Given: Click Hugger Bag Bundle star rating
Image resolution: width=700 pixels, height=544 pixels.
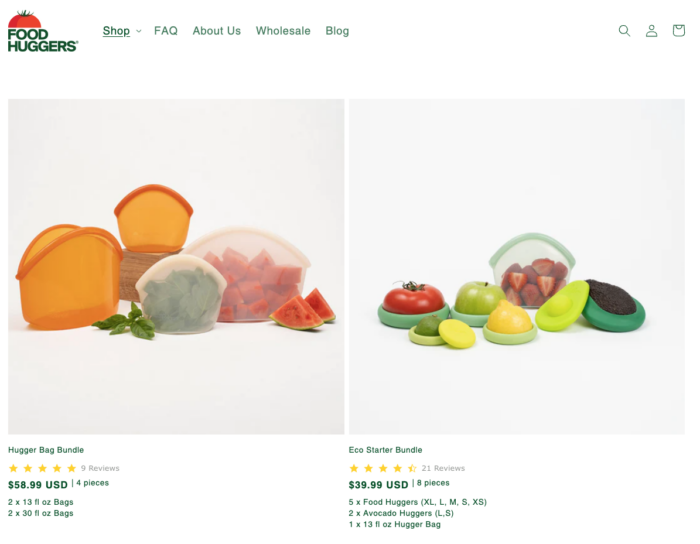Looking at the screenshot, I should (x=42, y=468).
